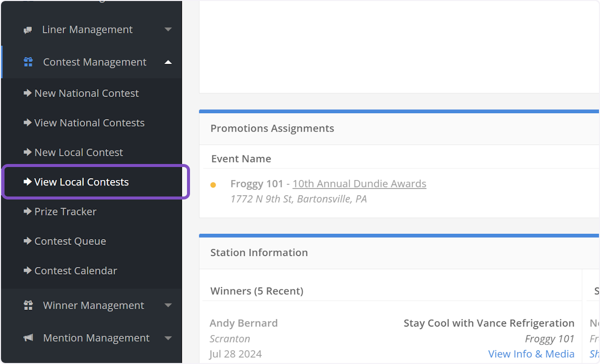The height and width of the screenshot is (364, 600).
Task: Click the Contest Management gift icon
Action: tap(28, 62)
